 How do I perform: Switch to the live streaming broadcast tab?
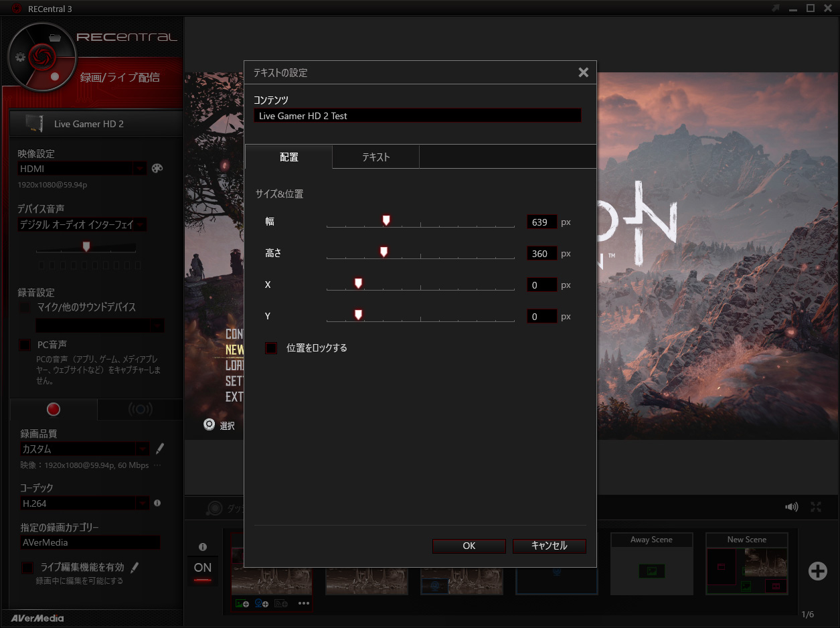coord(140,409)
